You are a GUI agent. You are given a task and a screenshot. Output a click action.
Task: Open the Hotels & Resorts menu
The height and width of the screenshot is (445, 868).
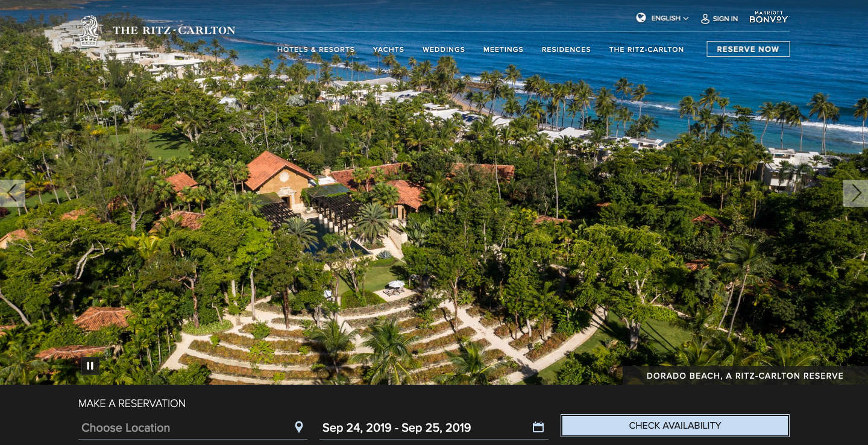point(316,49)
